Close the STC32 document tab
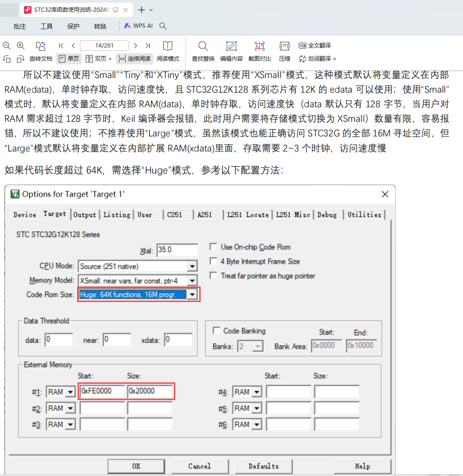463x476 pixels. [x=125, y=10]
